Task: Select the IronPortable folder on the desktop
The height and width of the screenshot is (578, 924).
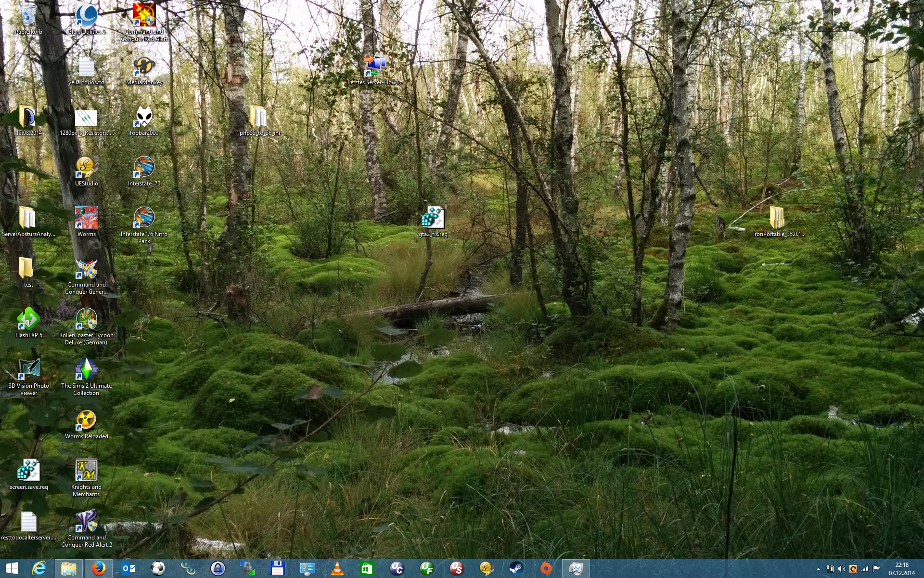Action: click(x=778, y=219)
